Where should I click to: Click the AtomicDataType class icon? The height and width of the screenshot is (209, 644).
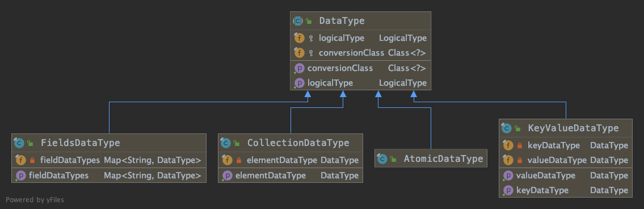point(382,158)
